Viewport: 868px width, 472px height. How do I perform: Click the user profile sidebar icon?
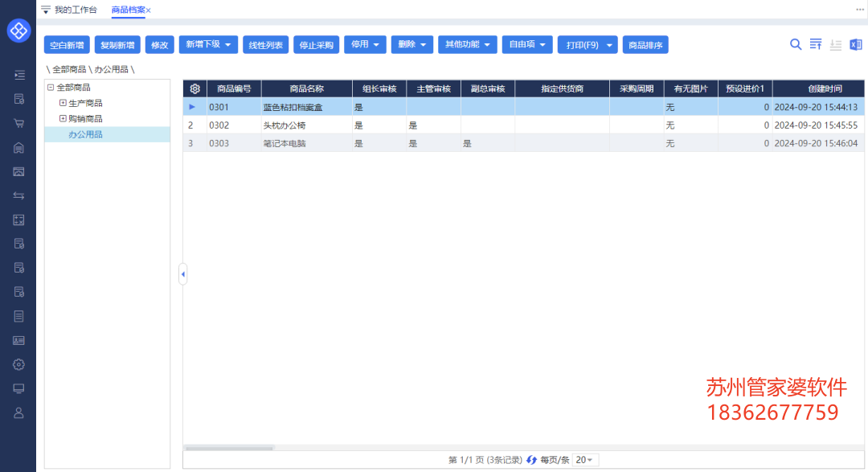coord(18,412)
